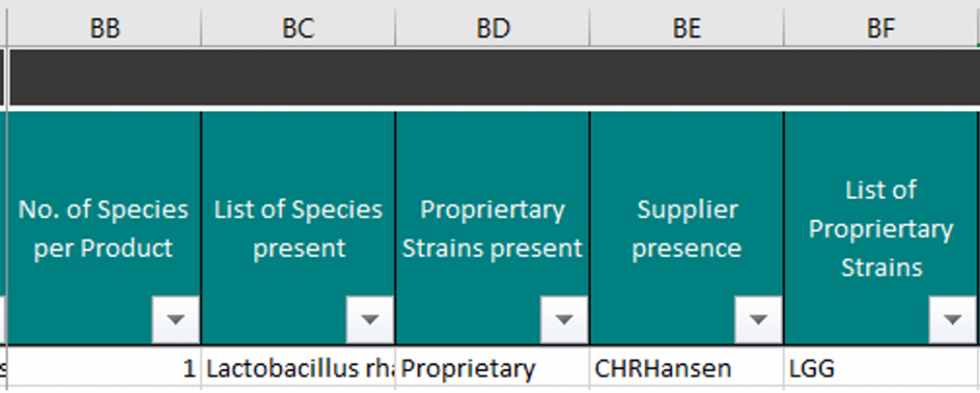
Task: Click the CHRHansen supplier cell
Action: (x=686, y=369)
